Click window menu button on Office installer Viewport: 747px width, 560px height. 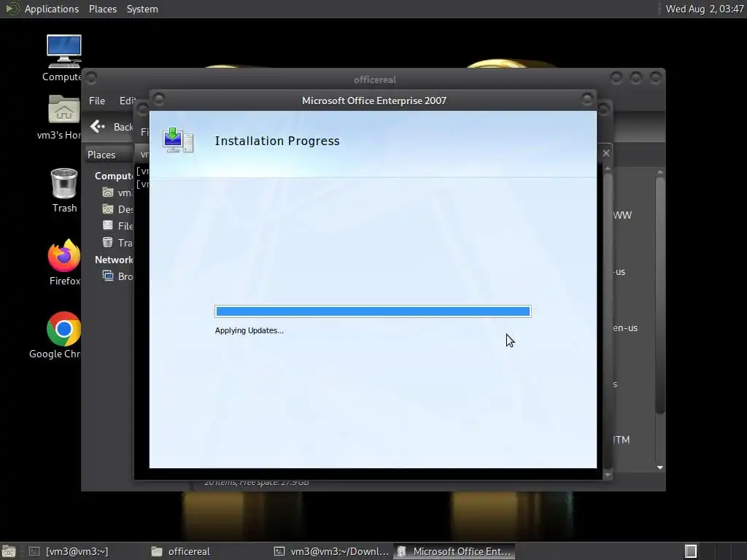[159, 99]
